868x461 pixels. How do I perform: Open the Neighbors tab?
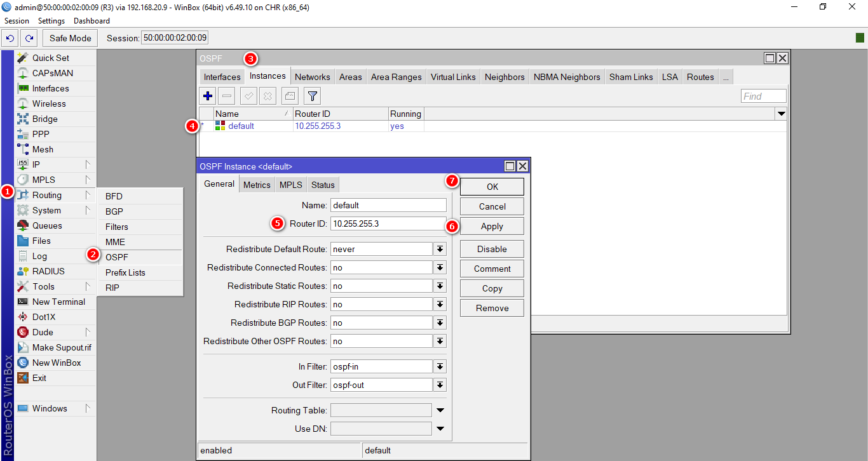[x=505, y=77]
